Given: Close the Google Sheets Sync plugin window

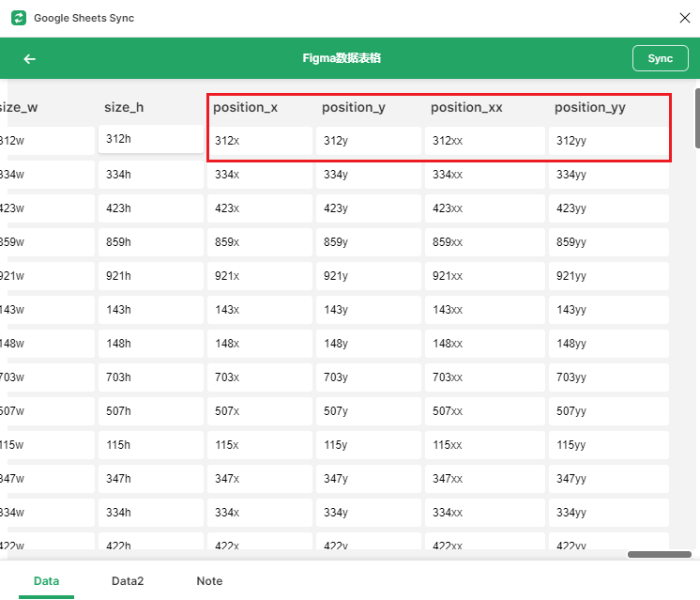Looking at the screenshot, I should pyautogui.click(x=684, y=18).
